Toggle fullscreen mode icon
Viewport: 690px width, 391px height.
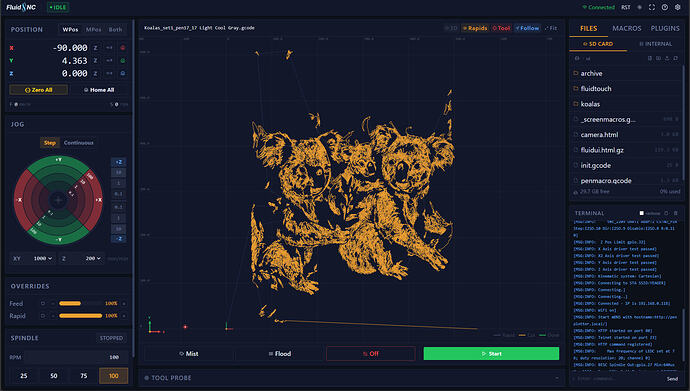[x=652, y=7]
